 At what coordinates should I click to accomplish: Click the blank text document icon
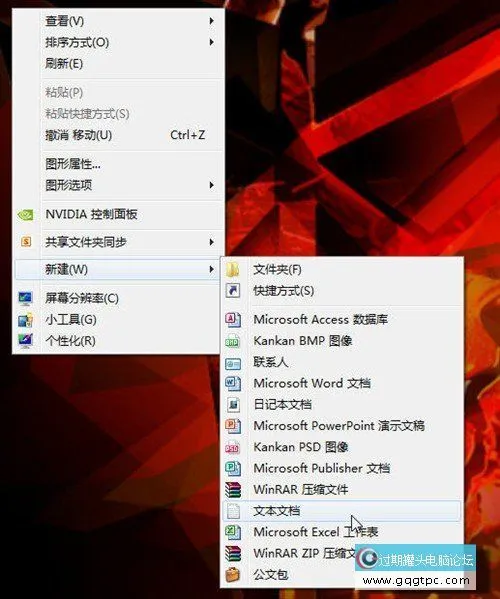click(233, 511)
